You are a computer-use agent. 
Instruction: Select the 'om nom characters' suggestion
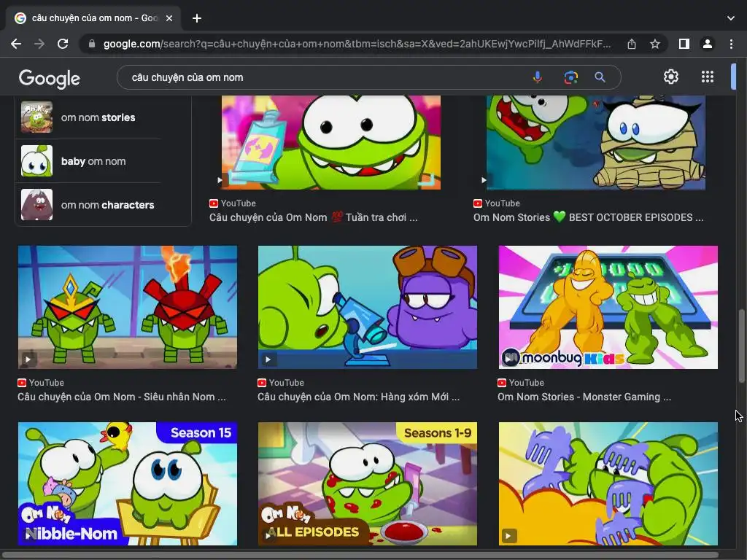coord(108,205)
